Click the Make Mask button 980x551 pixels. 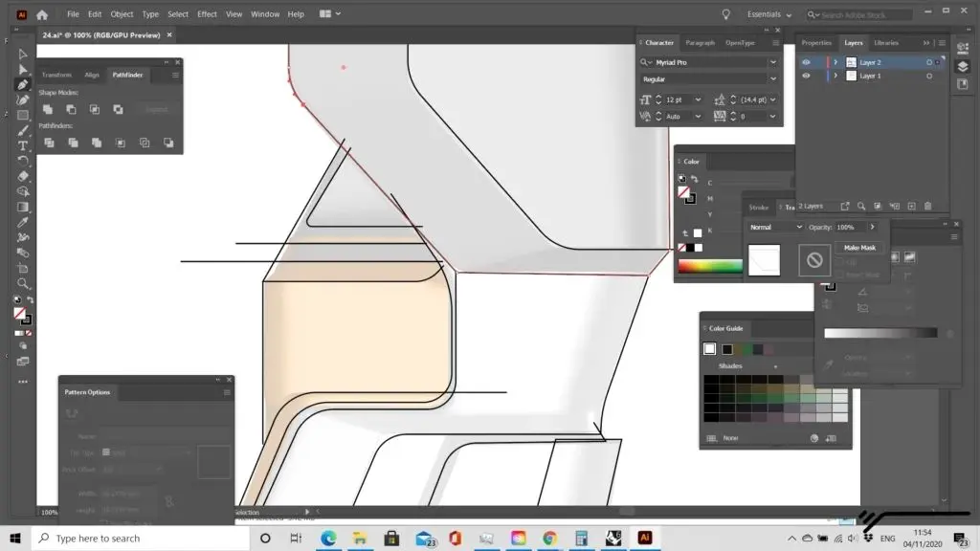[860, 248]
